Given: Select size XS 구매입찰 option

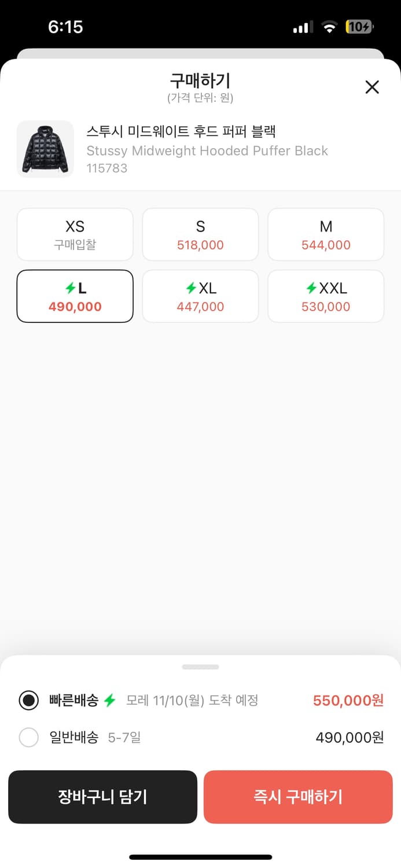Looking at the screenshot, I should (75, 234).
